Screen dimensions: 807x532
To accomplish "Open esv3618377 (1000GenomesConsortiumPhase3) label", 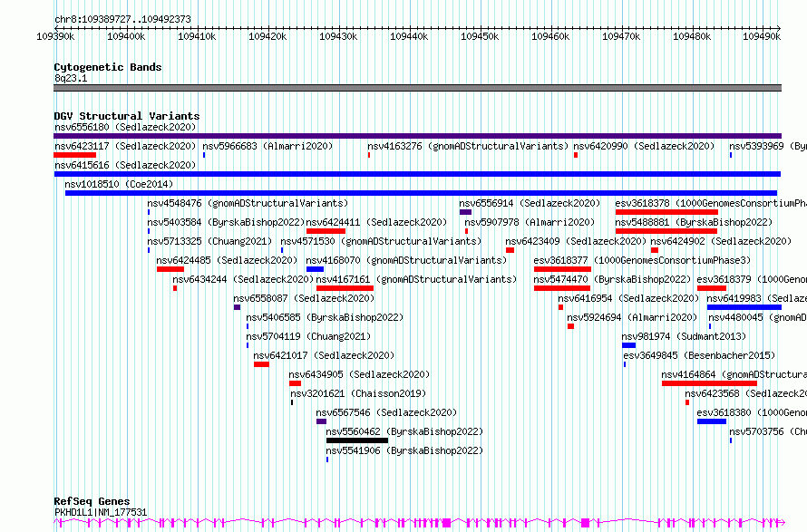I will tap(642, 260).
